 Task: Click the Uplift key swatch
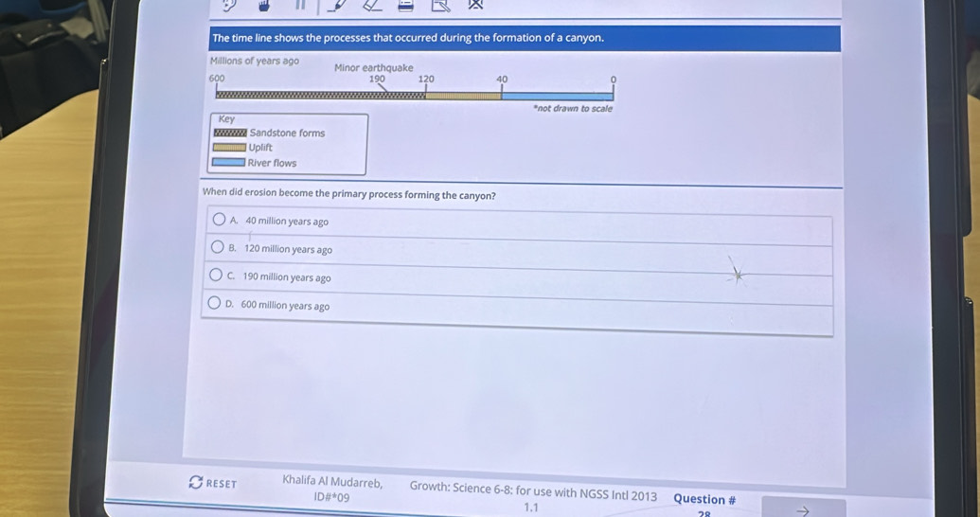[x=229, y=148]
